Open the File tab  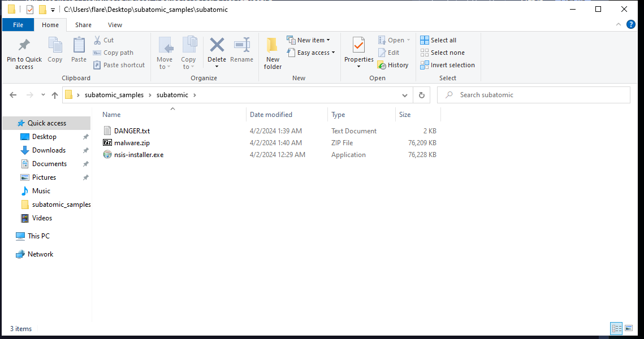click(18, 25)
